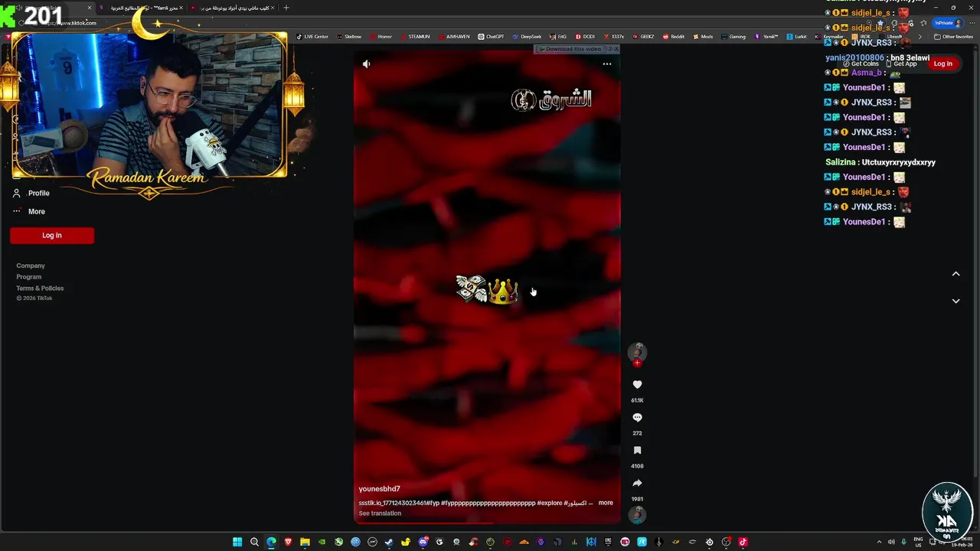Expand the caption with the 'more' link

(x=606, y=503)
